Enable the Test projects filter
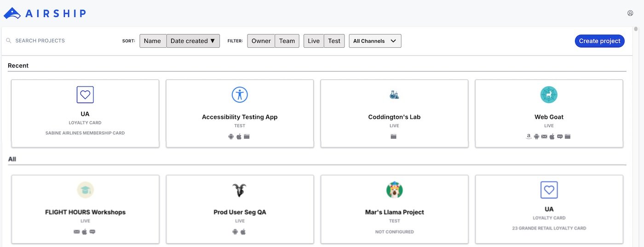This screenshot has height=247, width=644. [334, 41]
